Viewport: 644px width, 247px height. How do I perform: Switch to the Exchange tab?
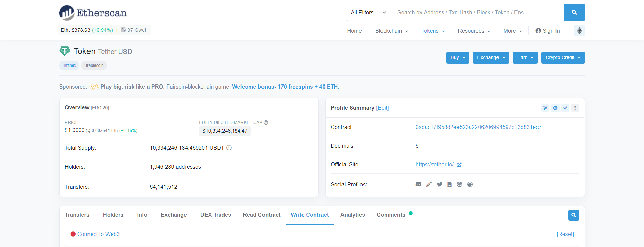pos(174,215)
